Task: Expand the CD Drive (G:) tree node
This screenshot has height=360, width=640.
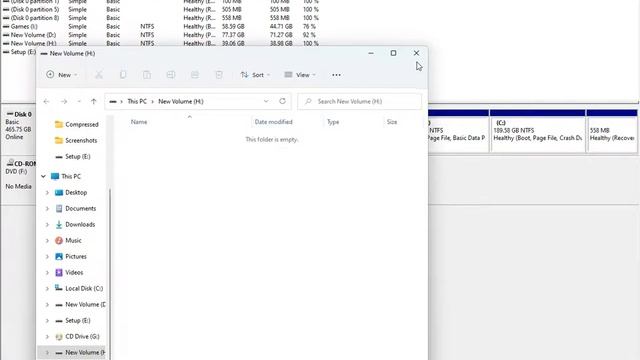Action: point(47,336)
